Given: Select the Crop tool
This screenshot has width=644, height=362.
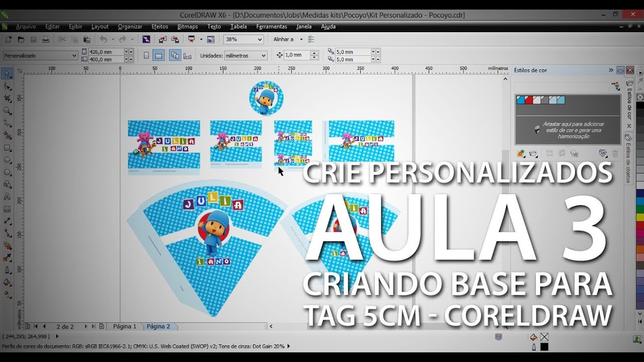Looking at the screenshot, I should tap(7, 99).
